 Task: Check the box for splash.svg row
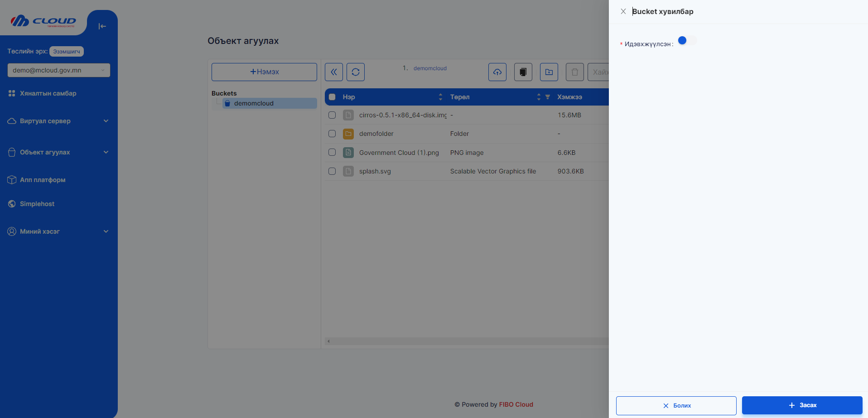(x=332, y=171)
